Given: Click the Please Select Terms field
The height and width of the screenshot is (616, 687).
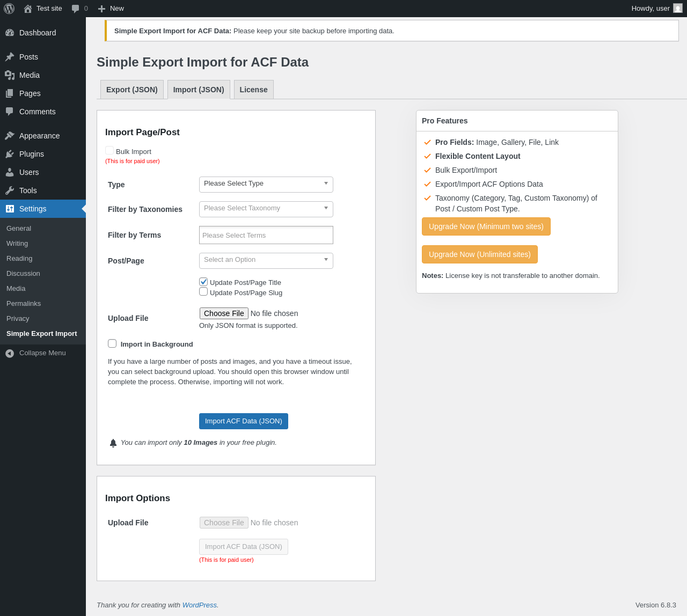Looking at the screenshot, I should point(266,235).
